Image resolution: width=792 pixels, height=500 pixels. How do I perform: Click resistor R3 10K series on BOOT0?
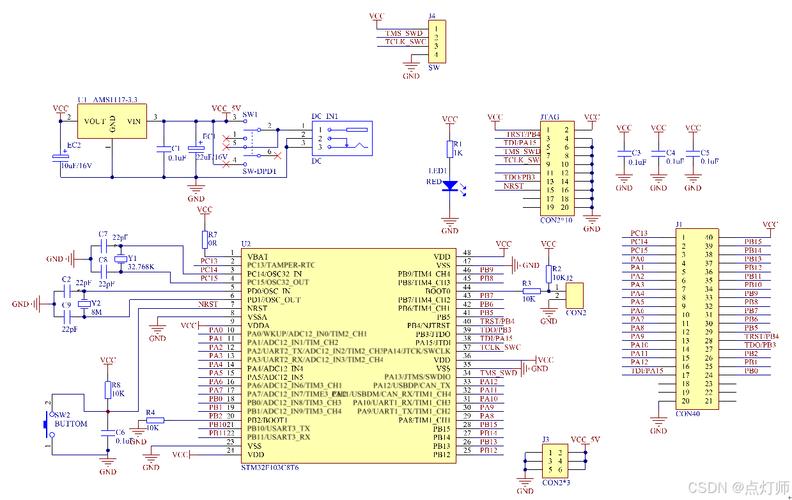531,291
